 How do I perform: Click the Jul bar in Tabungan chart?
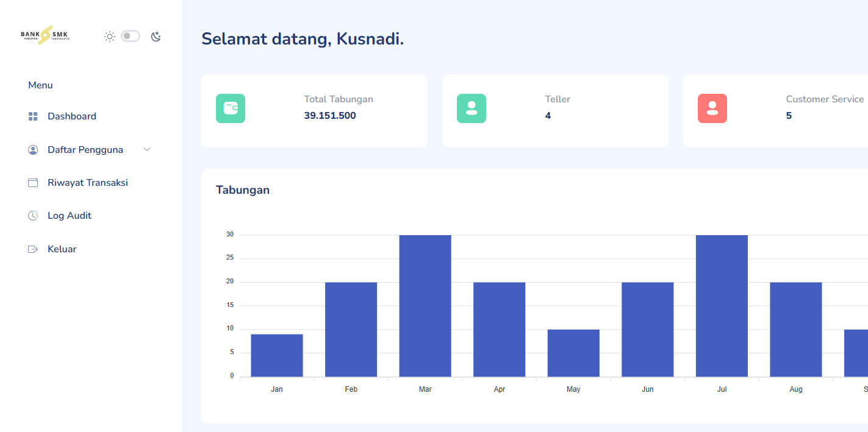pos(722,306)
